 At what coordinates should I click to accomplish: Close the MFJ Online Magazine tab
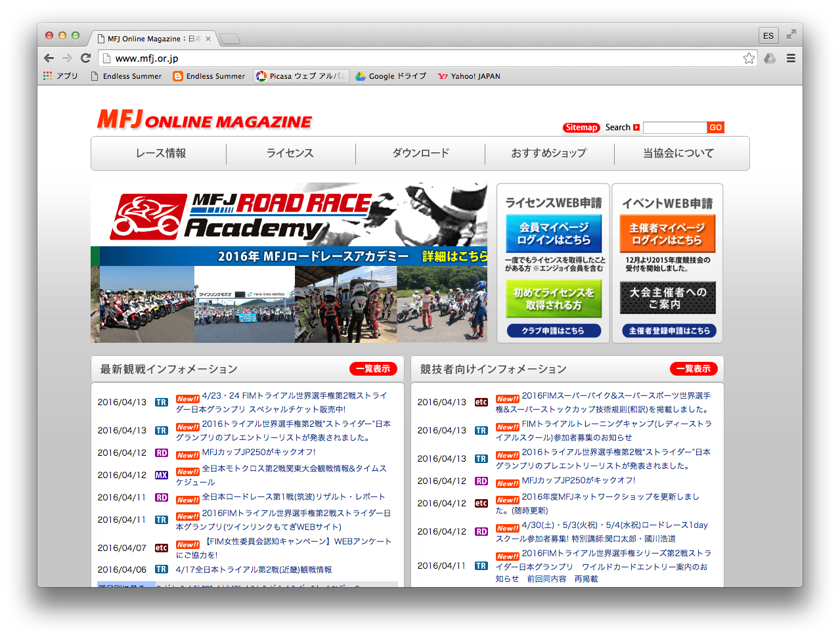coord(208,39)
